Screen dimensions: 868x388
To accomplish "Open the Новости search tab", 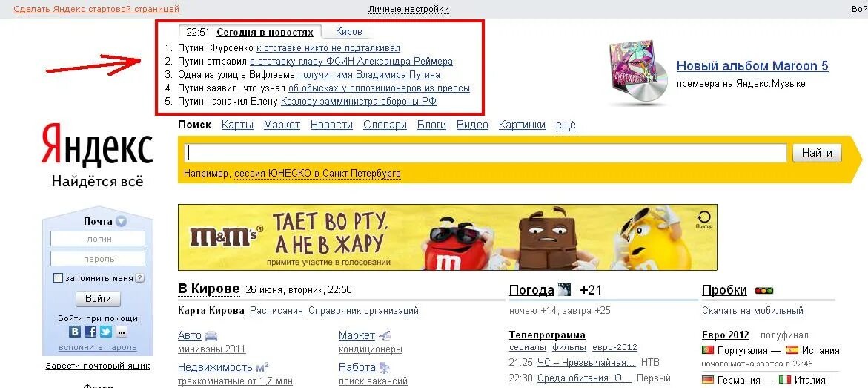I will (x=331, y=125).
